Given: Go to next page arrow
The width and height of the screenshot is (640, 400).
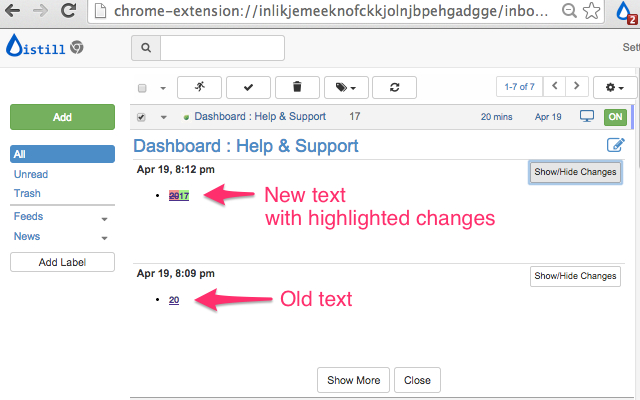Looking at the screenshot, I should 577,87.
